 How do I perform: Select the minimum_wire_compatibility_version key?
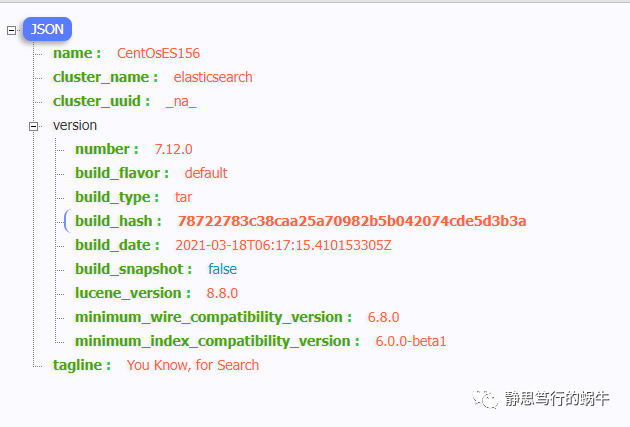coord(213,317)
